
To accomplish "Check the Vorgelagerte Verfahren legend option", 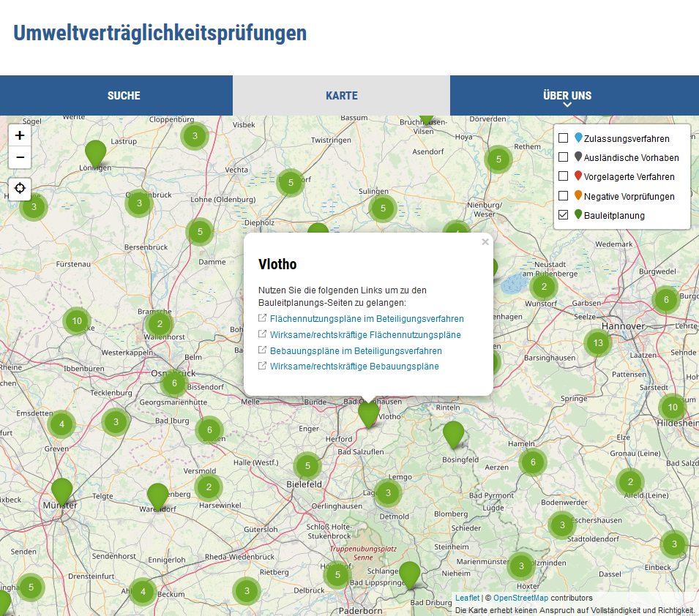I will (x=563, y=176).
